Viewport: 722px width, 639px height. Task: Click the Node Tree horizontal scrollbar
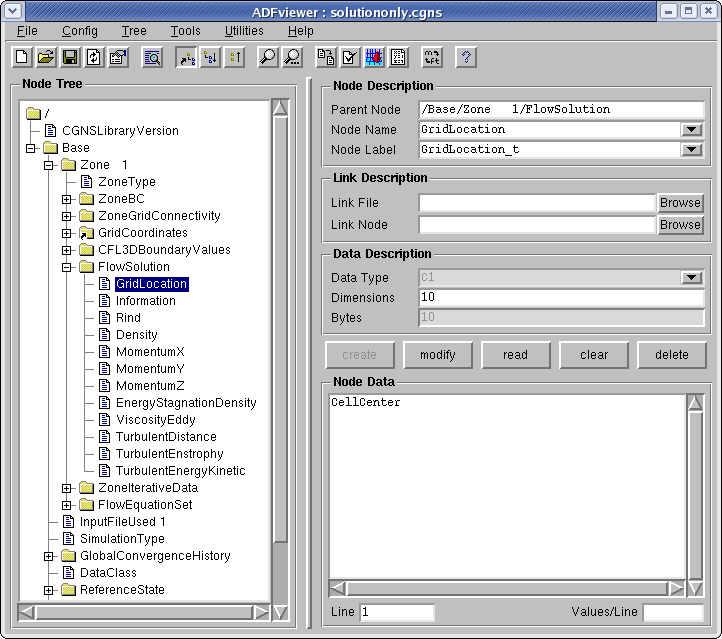pos(144,612)
